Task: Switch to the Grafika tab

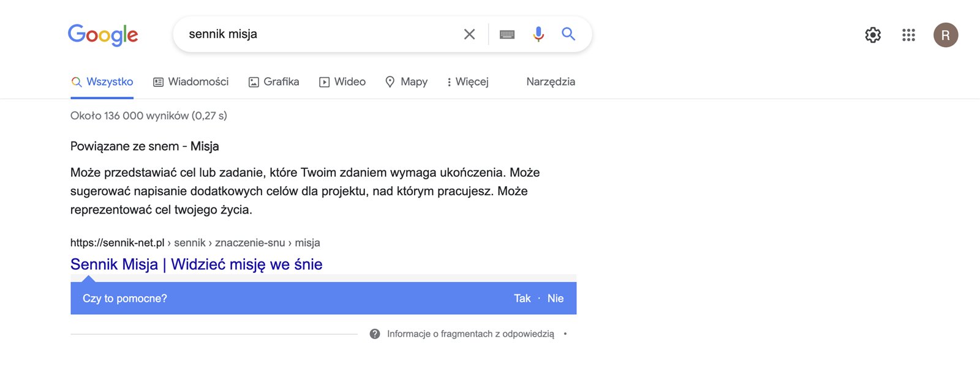Action: (x=274, y=82)
